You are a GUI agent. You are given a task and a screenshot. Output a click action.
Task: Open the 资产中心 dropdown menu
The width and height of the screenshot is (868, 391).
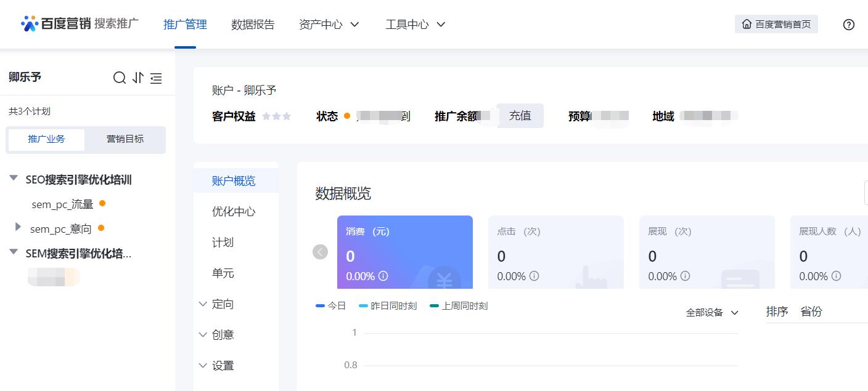329,25
